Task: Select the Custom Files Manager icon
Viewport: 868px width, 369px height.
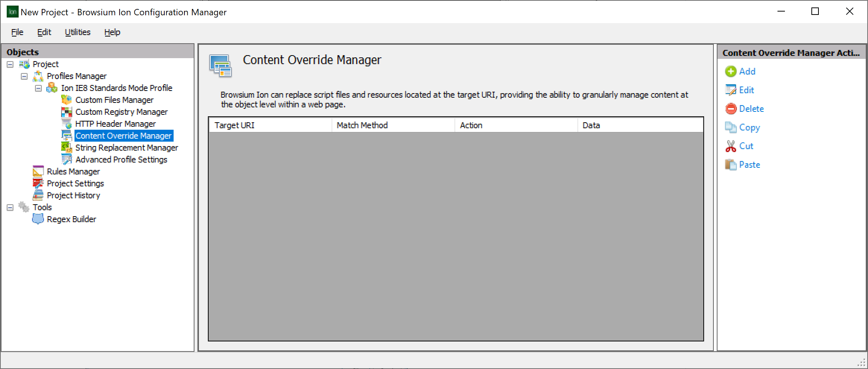Action: coord(67,100)
